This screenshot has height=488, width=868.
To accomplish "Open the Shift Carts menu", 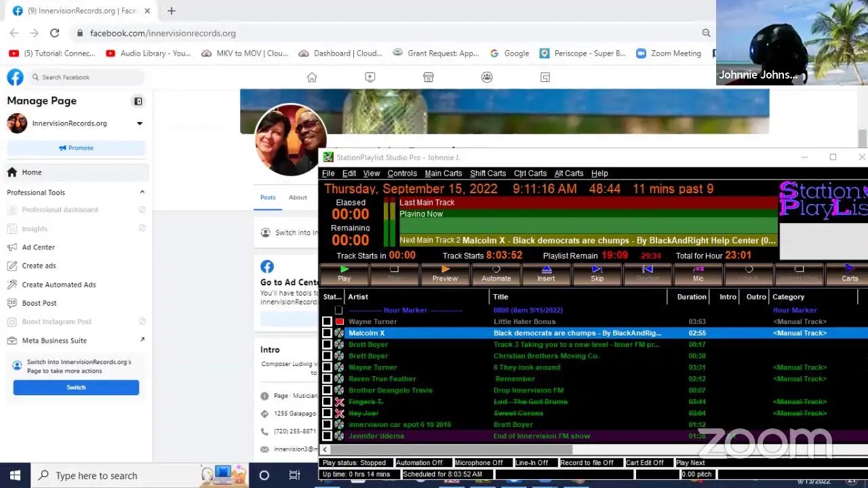I will tap(488, 174).
